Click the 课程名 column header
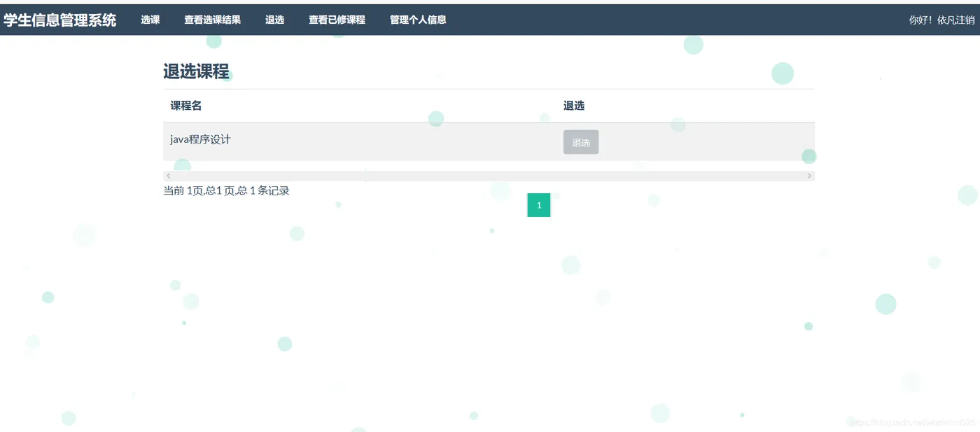Image resolution: width=980 pixels, height=432 pixels. [x=186, y=106]
